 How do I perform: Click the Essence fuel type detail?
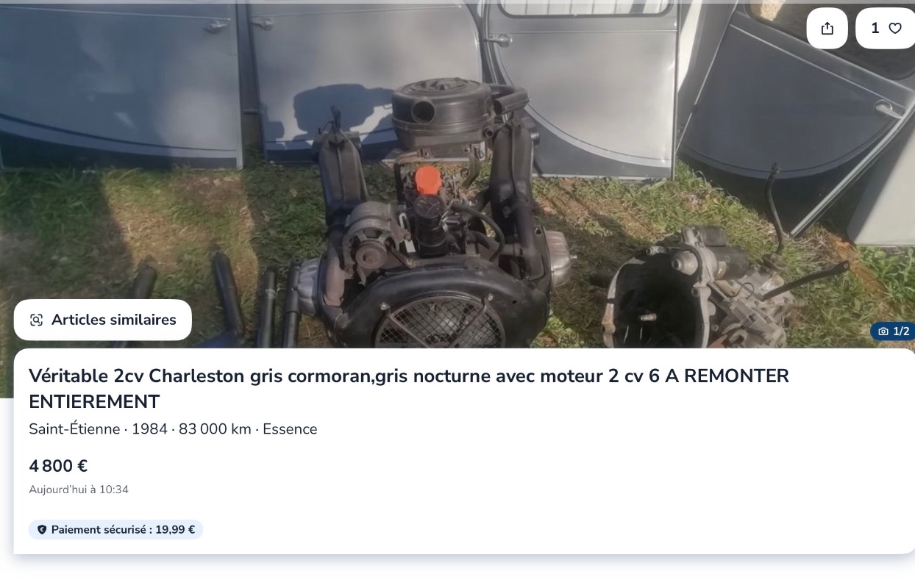click(290, 429)
